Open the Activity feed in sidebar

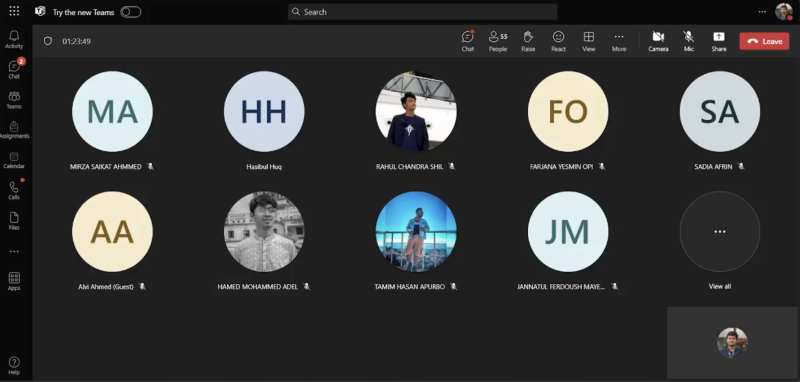coord(14,39)
